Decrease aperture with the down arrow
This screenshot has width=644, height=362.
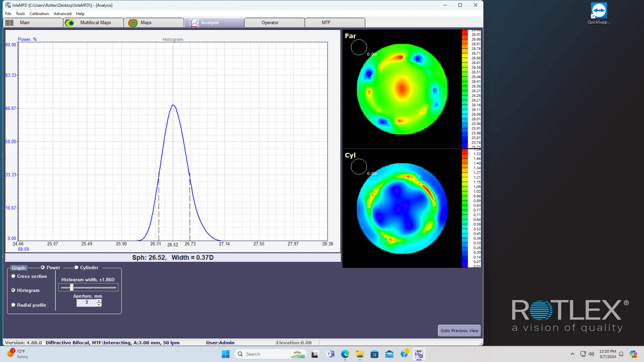tap(99, 305)
